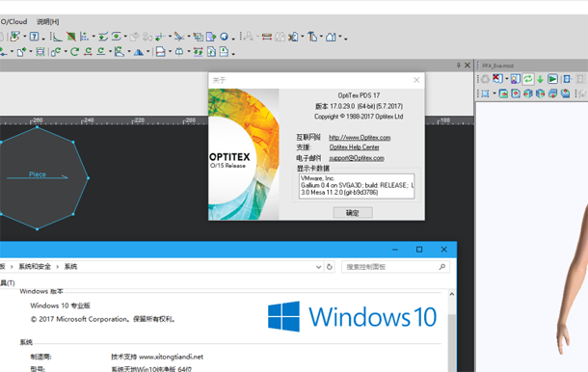Pin the piece panel with pushpin icon
The width and height of the screenshot is (588, 372).
(x=458, y=66)
